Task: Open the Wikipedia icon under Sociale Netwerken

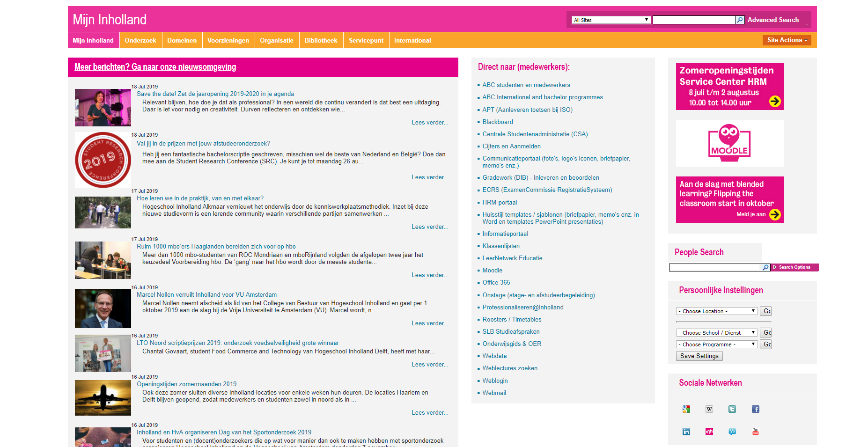Action: tap(709, 409)
